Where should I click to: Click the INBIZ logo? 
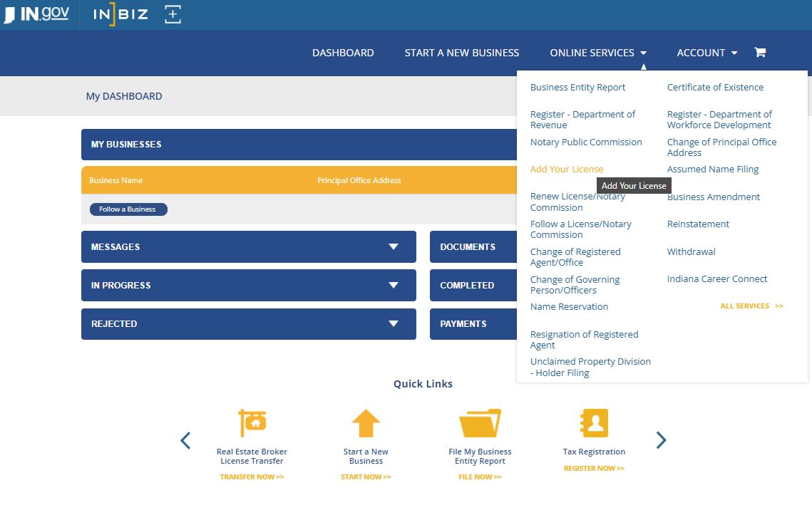(120, 14)
